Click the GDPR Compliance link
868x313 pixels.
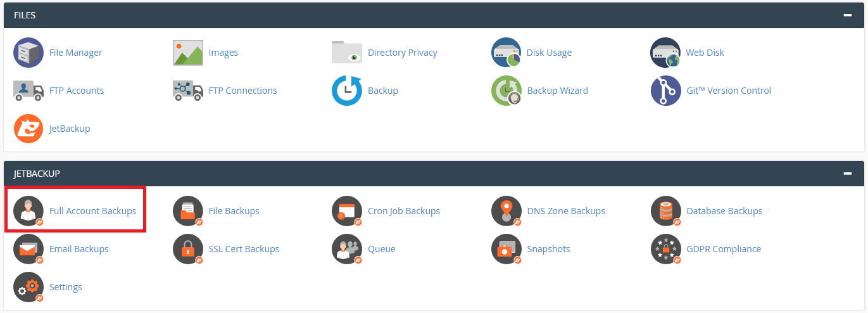(724, 249)
